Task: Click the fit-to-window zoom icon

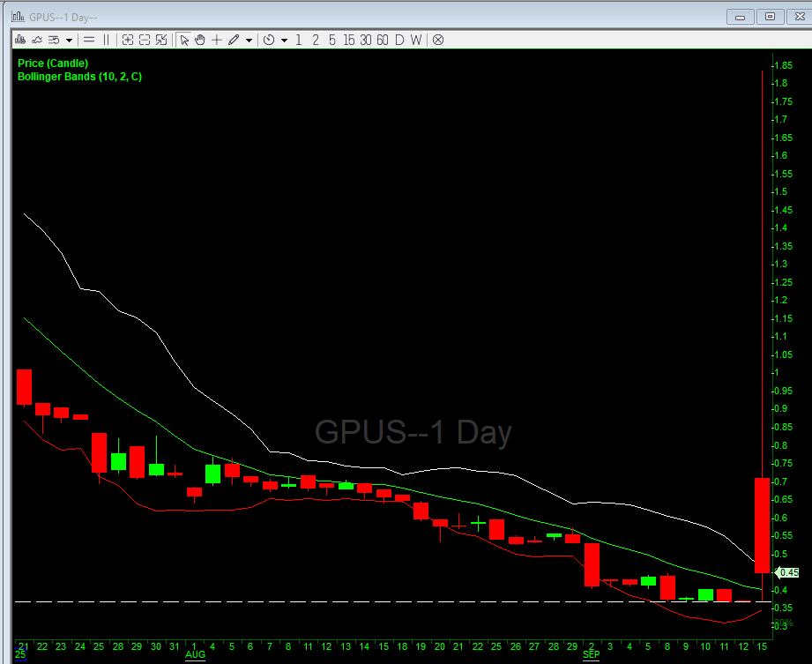Action: 161,40
